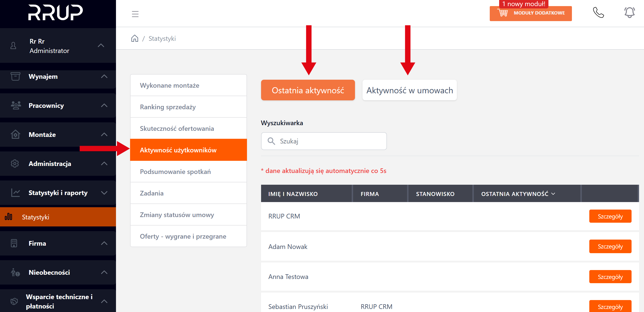
Task: Click the Pracownicy people icon
Action: click(16, 105)
